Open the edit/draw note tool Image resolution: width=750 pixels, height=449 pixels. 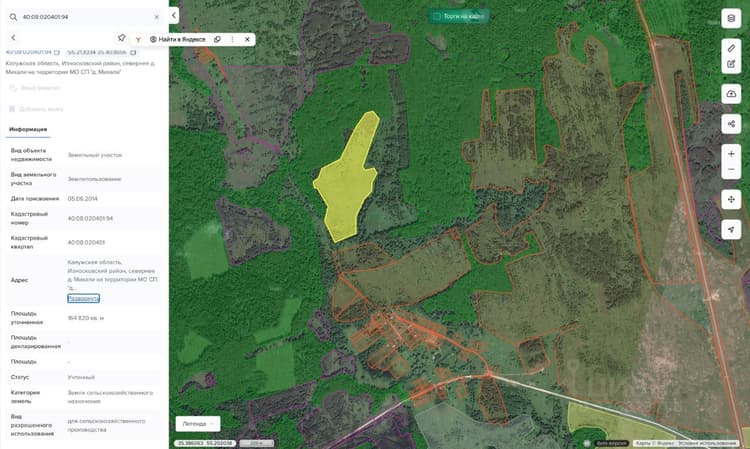[731, 64]
